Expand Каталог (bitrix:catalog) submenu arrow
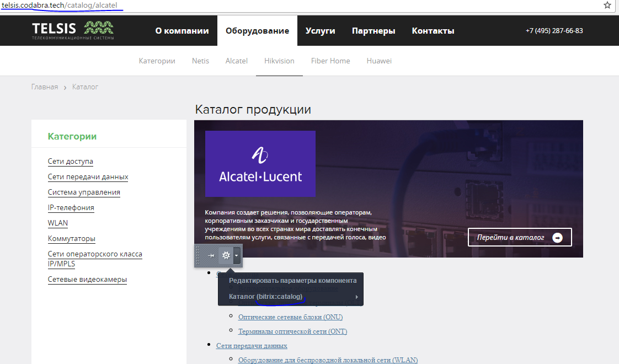Screen dimensions: 619x364 (x=356, y=297)
